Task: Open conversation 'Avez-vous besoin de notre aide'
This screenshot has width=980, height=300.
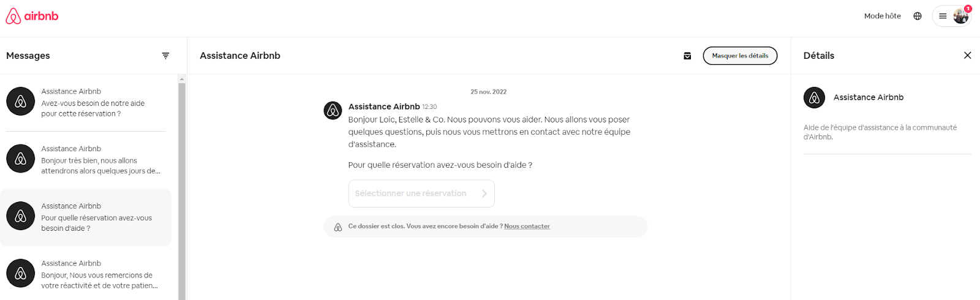Action: point(86,102)
